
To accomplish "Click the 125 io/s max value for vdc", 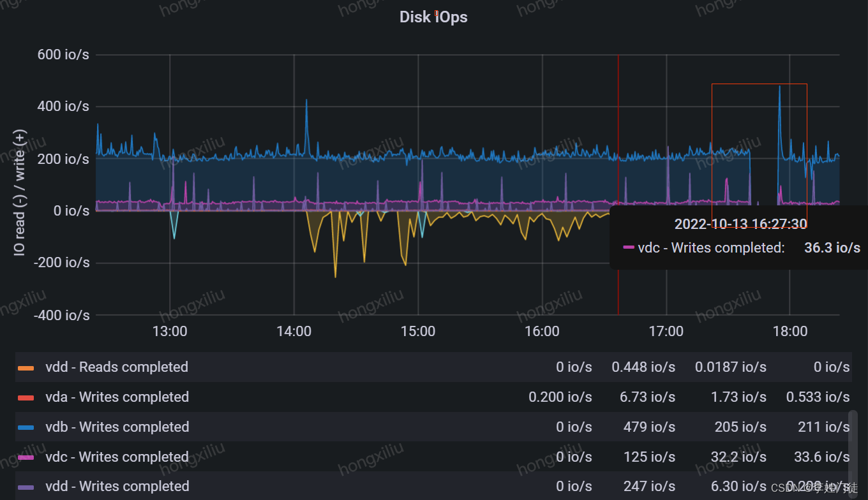I will [x=650, y=457].
